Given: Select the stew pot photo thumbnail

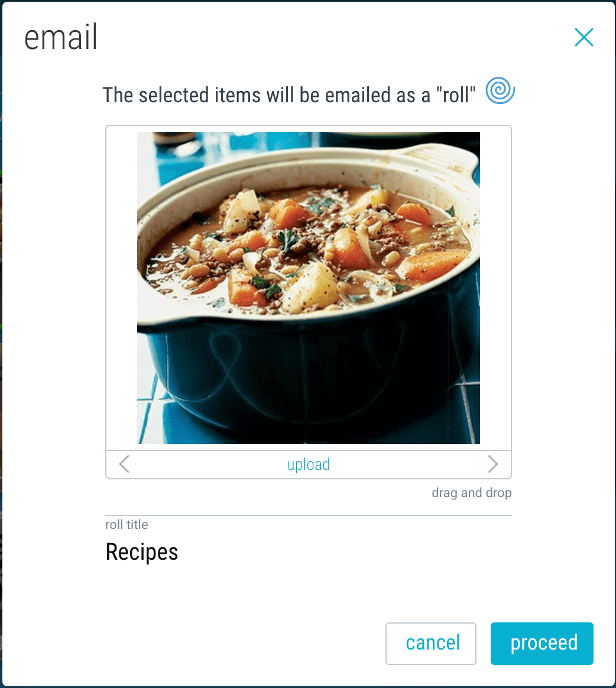Looking at the screenshot, I should 309,288.
